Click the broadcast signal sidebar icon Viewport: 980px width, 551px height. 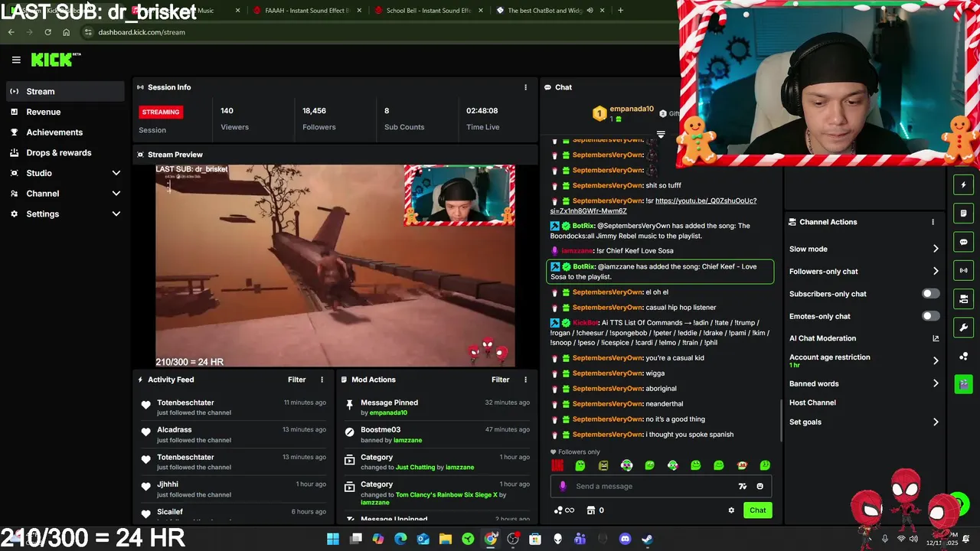pyautogui.click(x=963, y=270)
